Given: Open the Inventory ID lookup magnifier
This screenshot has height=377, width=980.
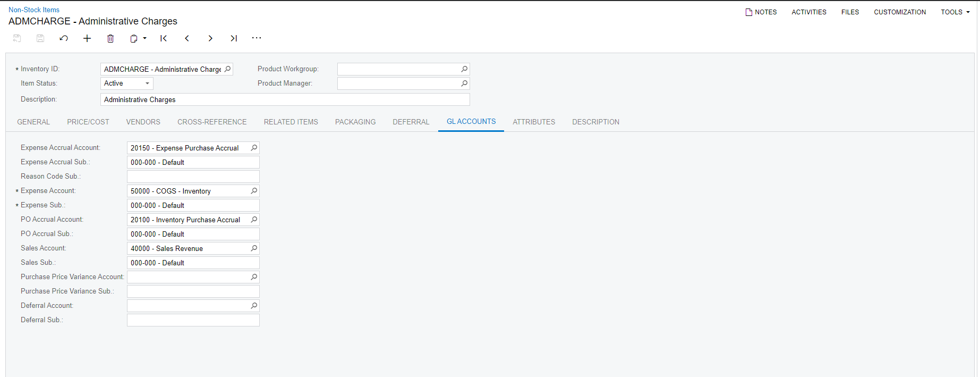Looking at the screenshot, I should click(227, 69).
